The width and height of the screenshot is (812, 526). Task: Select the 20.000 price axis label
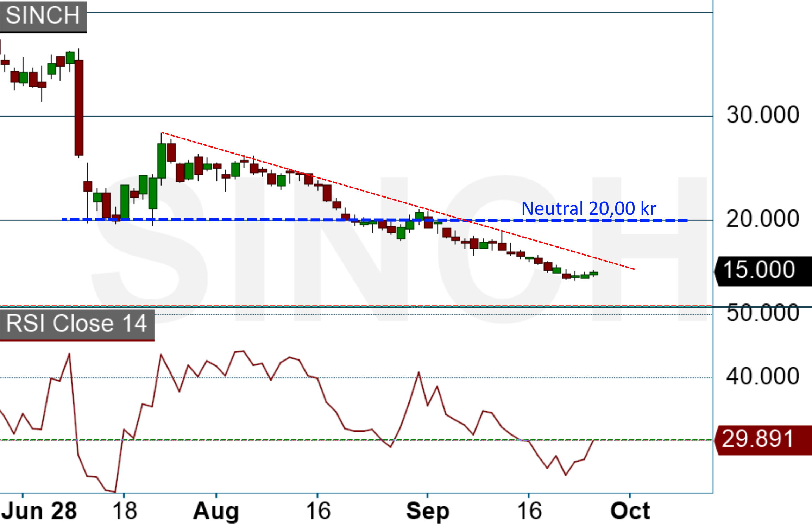point(763,219)
